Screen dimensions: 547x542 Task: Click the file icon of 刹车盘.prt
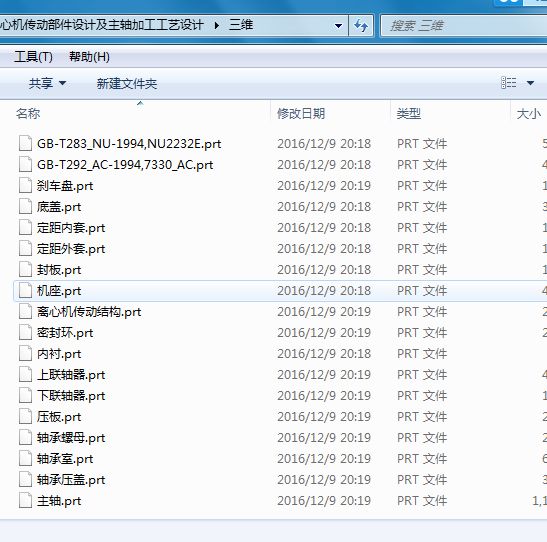pyautogui.click(x=25, y=186)
